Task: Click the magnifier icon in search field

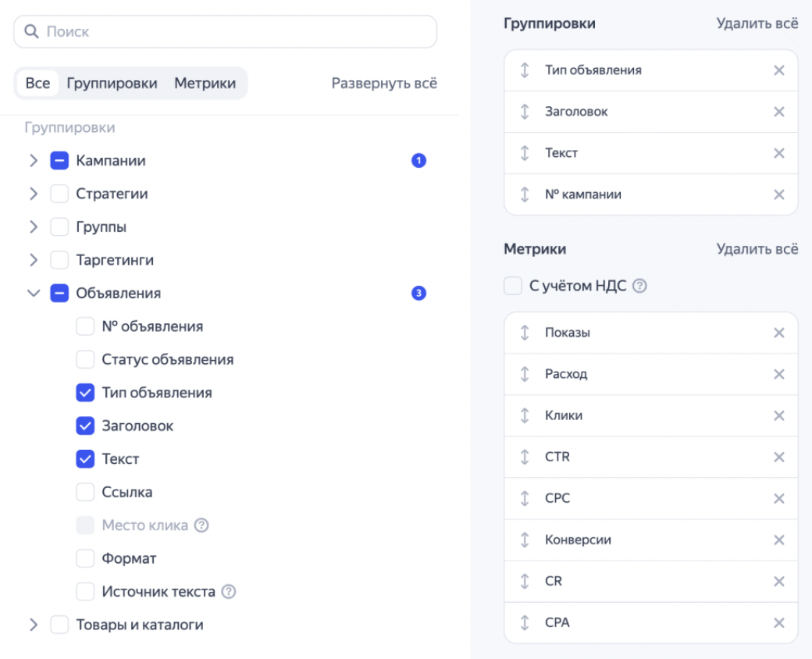Action: click(x=31, y=31)
